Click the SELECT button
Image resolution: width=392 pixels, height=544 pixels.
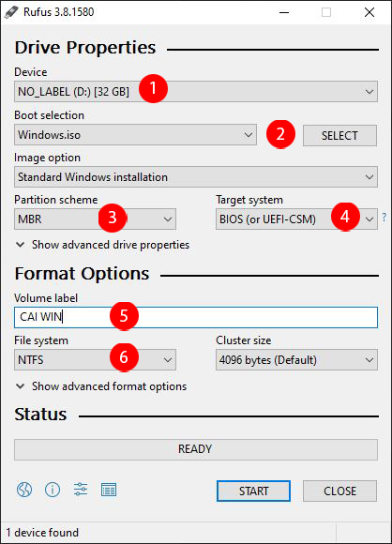click(x=339, y=136)
